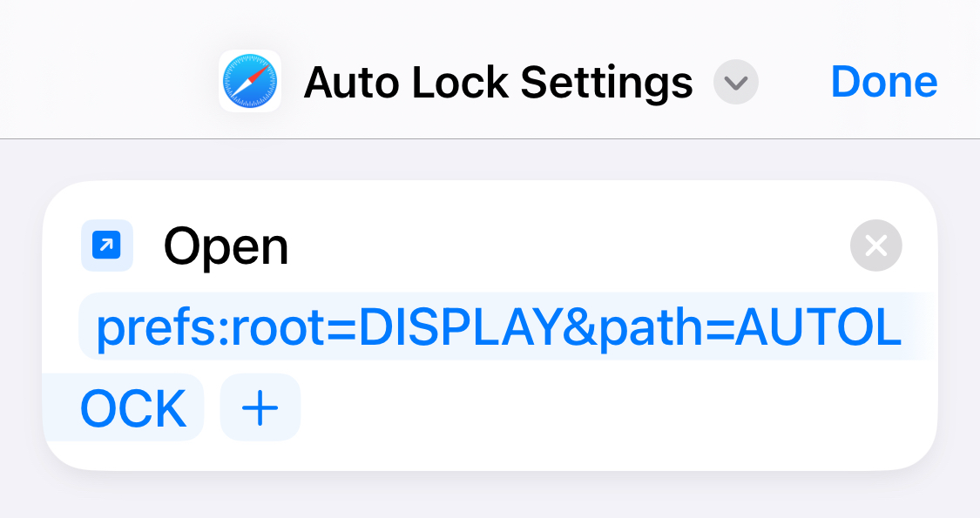Click white card space between Open and X
The height and width of the screenshot is (518, 980).
[x=563, y=246]
